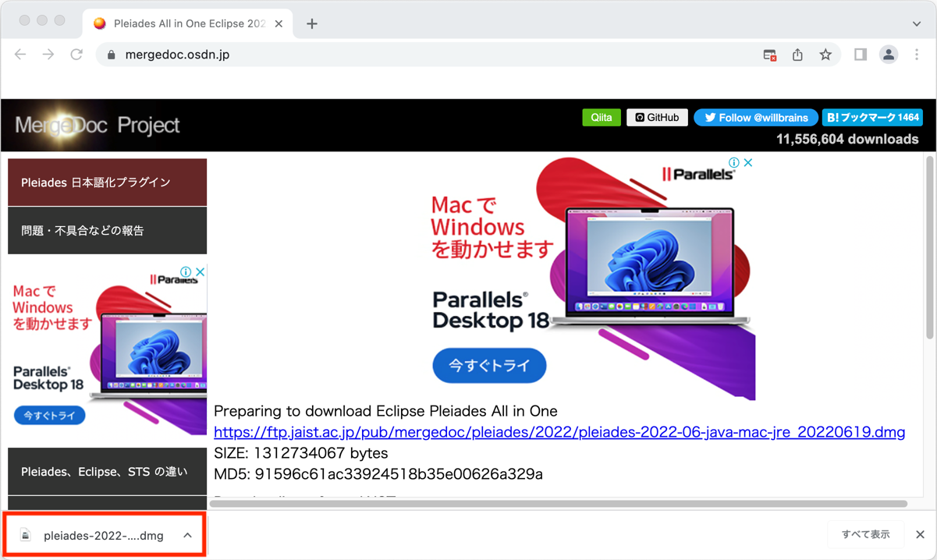Expand the tab search chevron

917,23
